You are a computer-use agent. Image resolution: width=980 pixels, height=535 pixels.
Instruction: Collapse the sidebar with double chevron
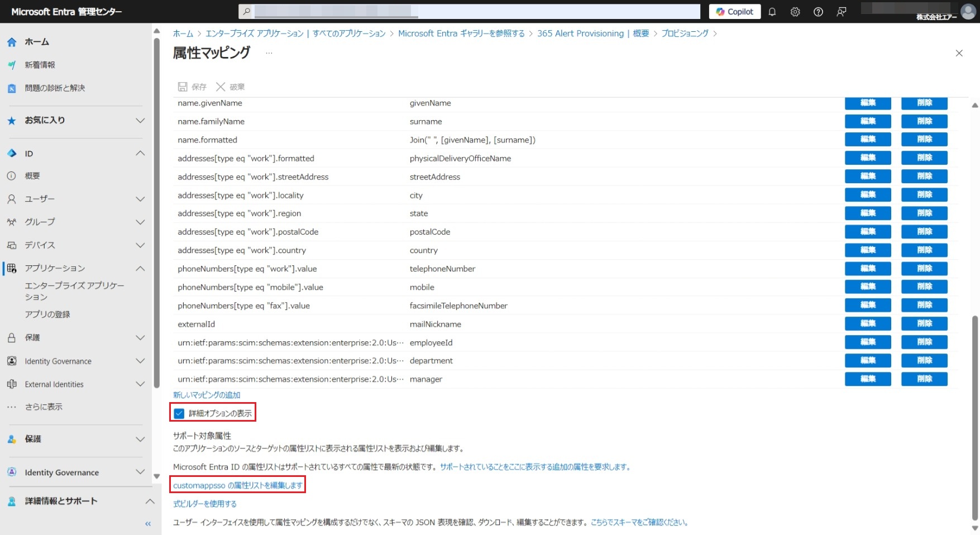148,524
